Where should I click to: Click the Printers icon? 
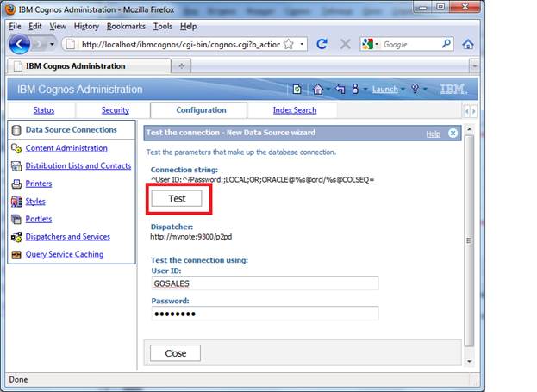point(16,184)
